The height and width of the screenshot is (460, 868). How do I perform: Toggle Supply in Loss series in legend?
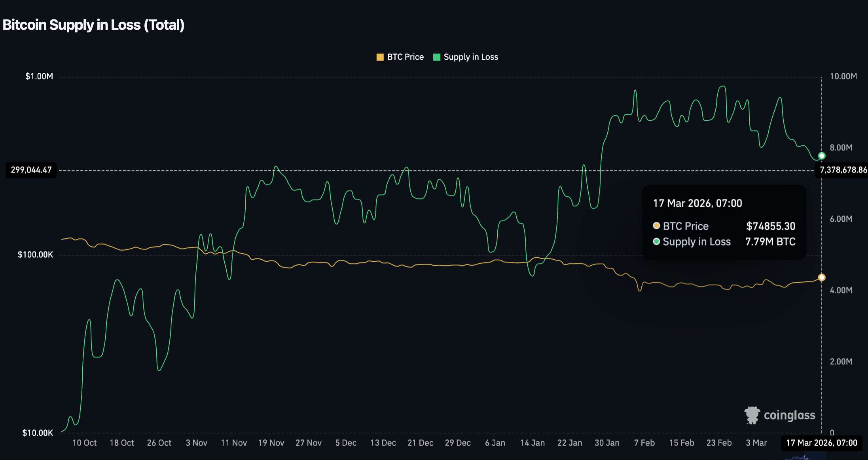(x=470, y=57)
